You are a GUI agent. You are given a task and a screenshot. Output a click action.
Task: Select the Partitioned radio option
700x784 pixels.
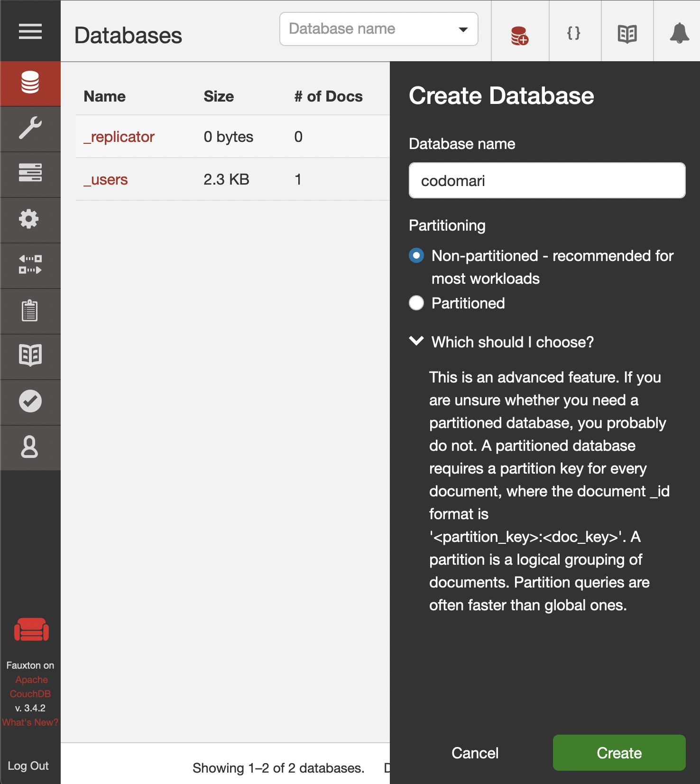[416, 303]
